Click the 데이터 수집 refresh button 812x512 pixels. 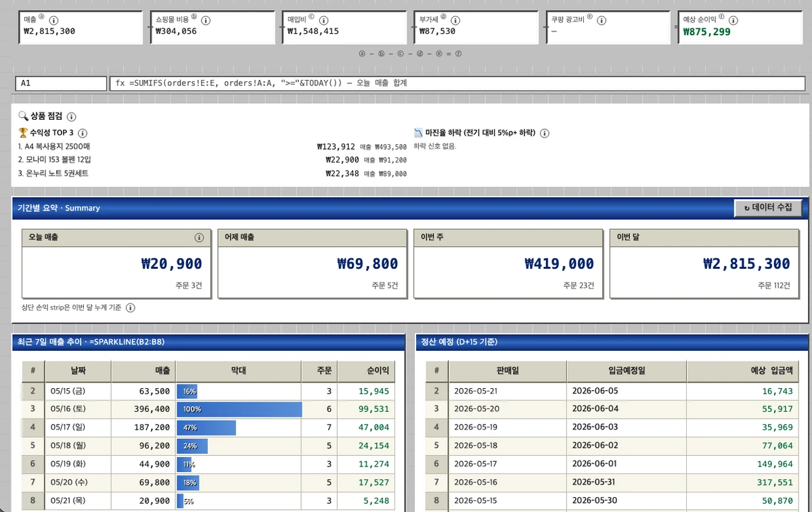coord(768,208)
